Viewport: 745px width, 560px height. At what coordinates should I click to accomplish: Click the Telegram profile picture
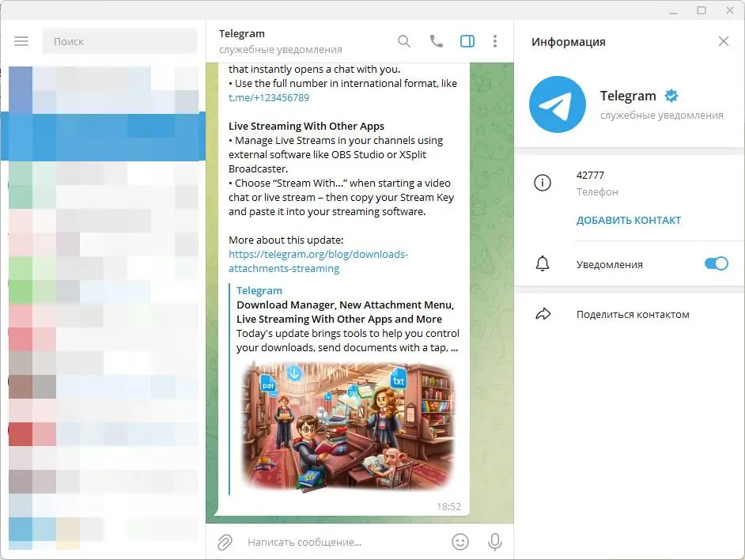click(x=558, y=104)
